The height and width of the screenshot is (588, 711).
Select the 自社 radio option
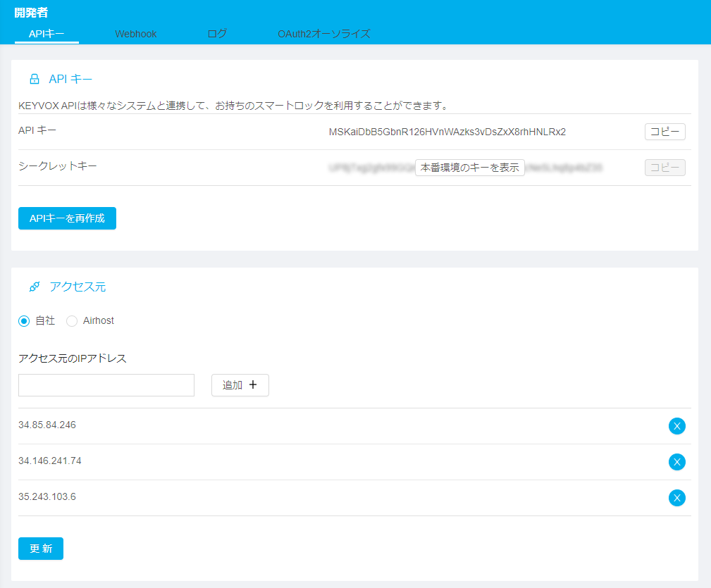click(24, 321)
